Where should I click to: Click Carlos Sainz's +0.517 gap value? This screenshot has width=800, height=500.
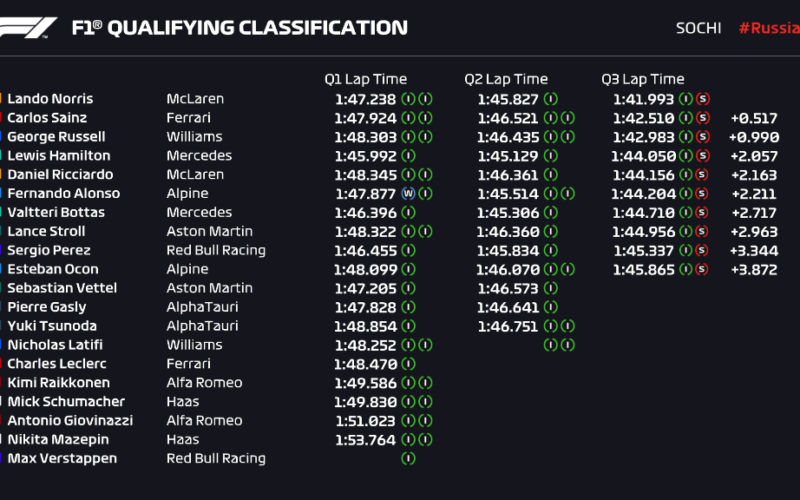754,118
